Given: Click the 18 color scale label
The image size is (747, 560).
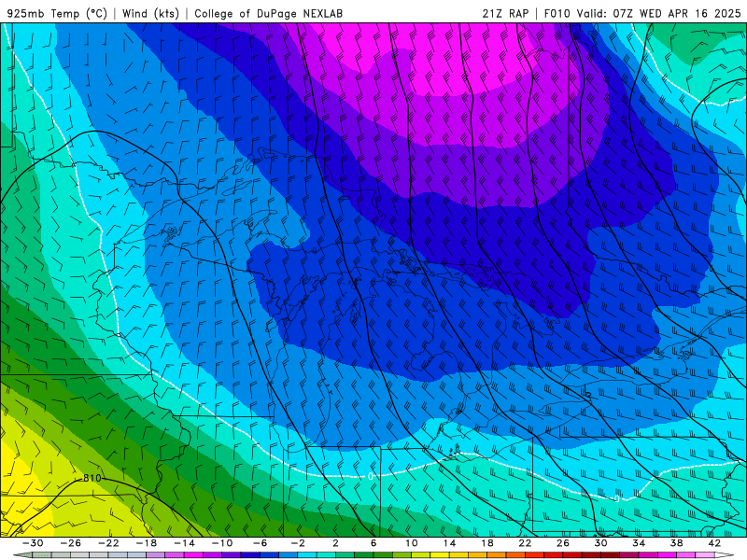Looking at the screenshot, I should 486,543.
